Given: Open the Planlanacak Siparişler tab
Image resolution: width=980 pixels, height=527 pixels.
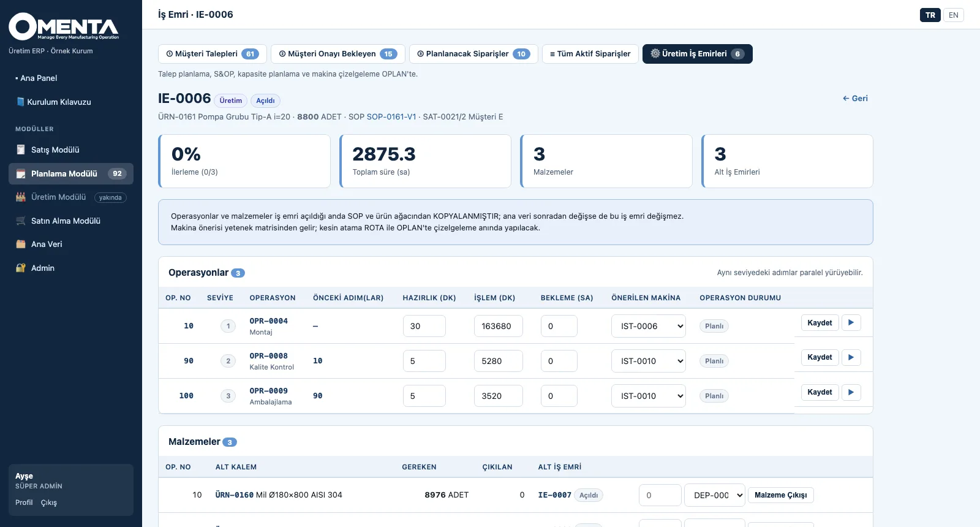Looking at the screenshot, I should click(473, 54).
